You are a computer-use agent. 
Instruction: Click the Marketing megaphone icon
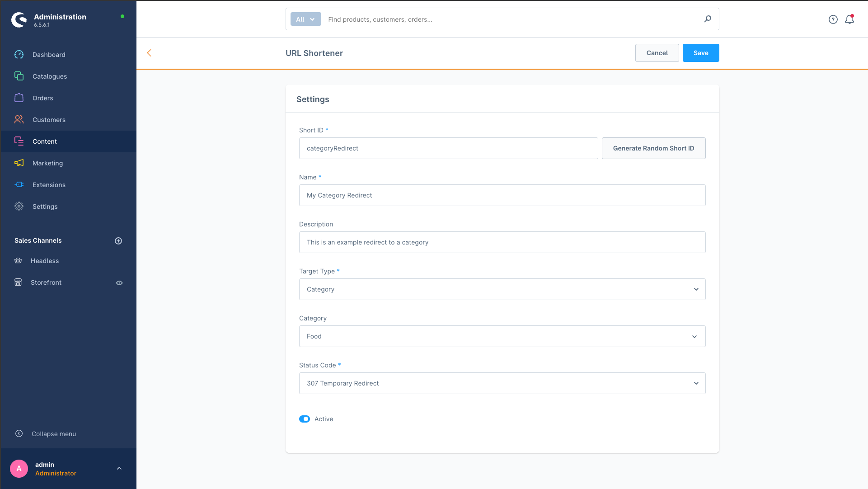(19, 163)
